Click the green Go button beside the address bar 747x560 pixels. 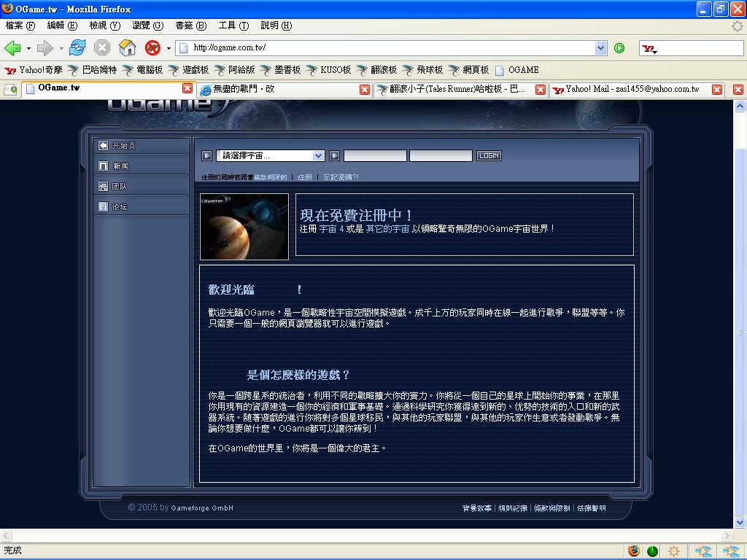619,47
